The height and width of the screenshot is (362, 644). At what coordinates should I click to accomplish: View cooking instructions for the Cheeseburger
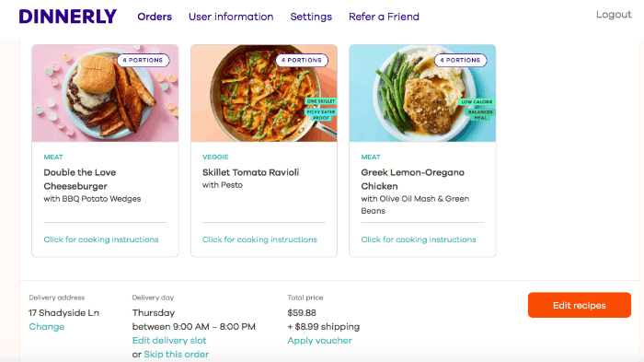101,239
